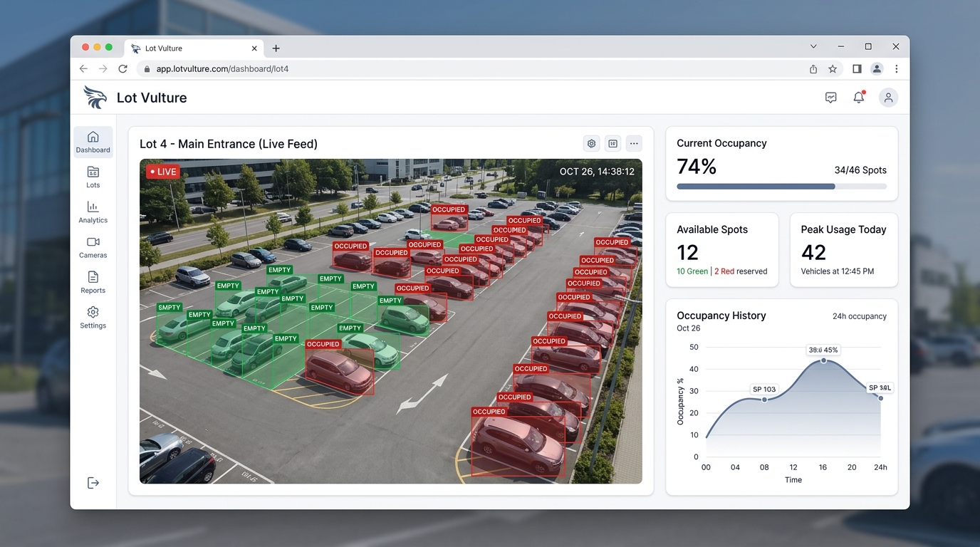Click the 24h occupancy label
Viewport: 980px width, 547px height.
[x=860, y=316]
